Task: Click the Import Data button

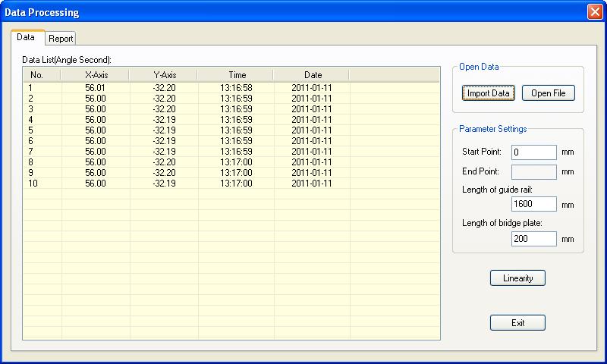Action: click(x=489, y=93)
